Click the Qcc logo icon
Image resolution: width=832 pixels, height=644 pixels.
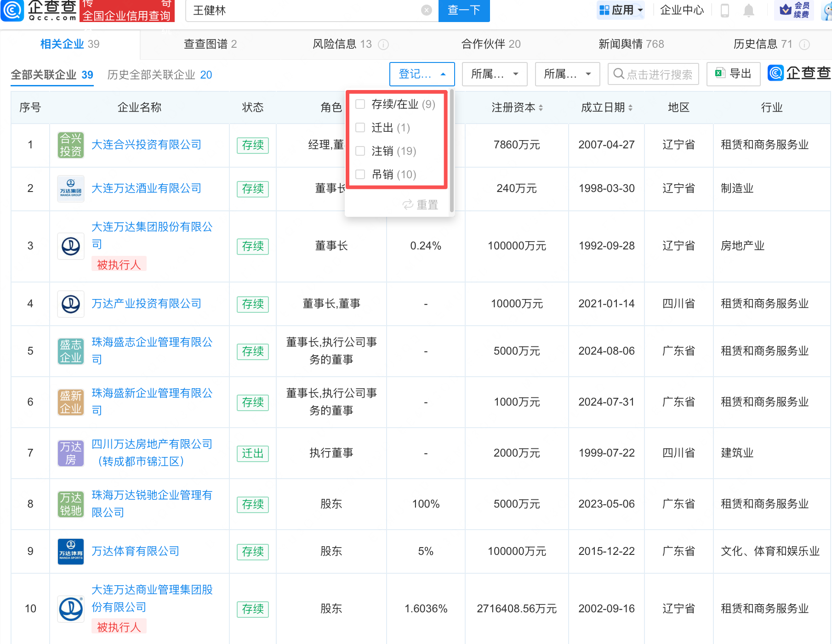point(12,10)
